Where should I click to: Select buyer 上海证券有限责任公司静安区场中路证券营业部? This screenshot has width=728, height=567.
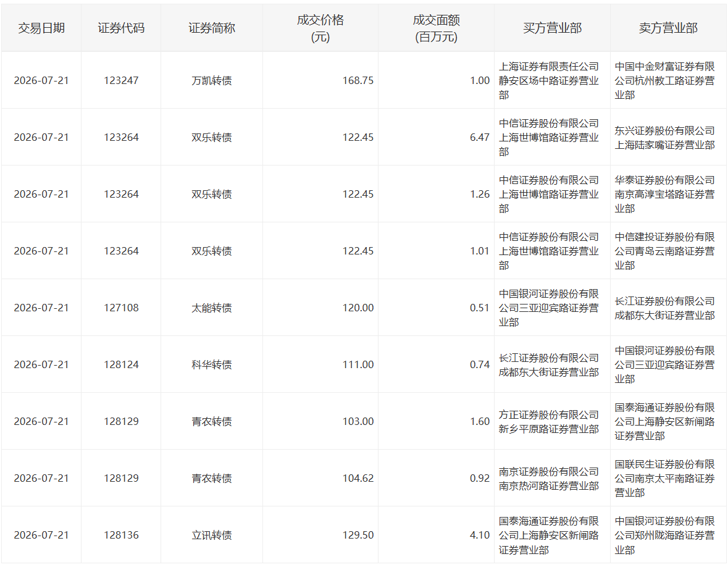click(x=549, y=80)
